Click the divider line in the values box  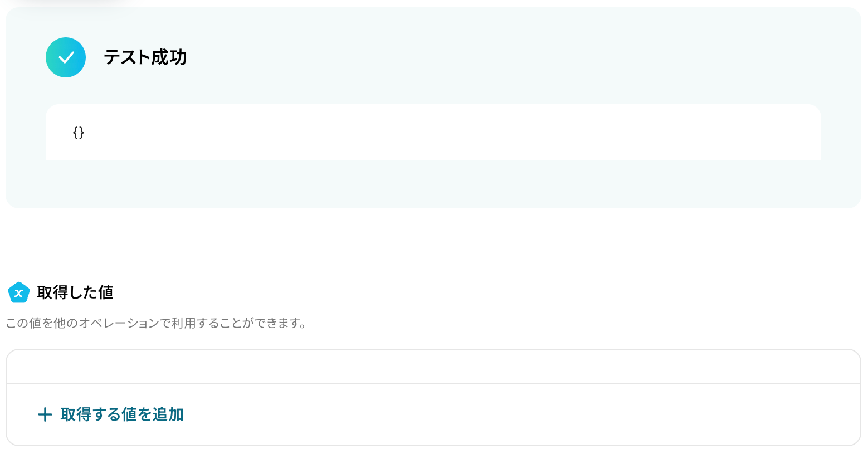coord(433,384)
